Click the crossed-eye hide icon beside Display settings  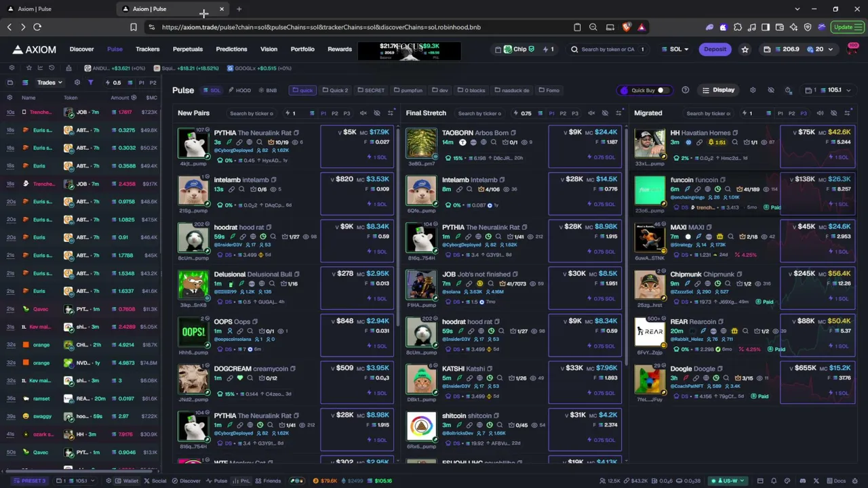point(771,90)
